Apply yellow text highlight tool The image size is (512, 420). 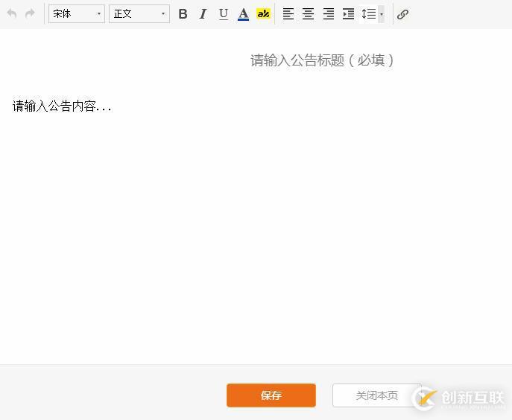[263, 13]
